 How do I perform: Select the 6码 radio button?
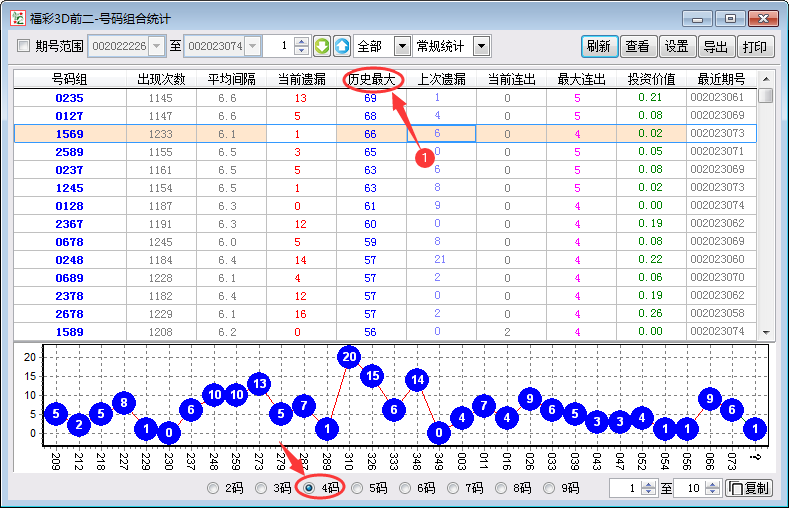[x=405, y=488]
